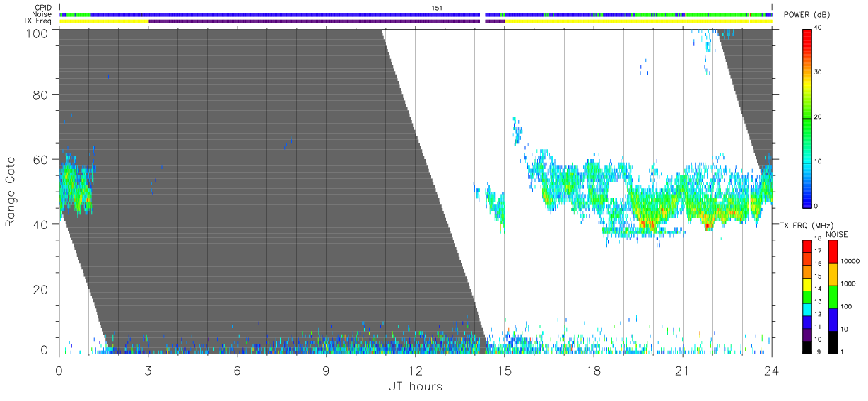Click x-axis tick label "24"
Screen dimensions: 868x401
coord(771,371)
